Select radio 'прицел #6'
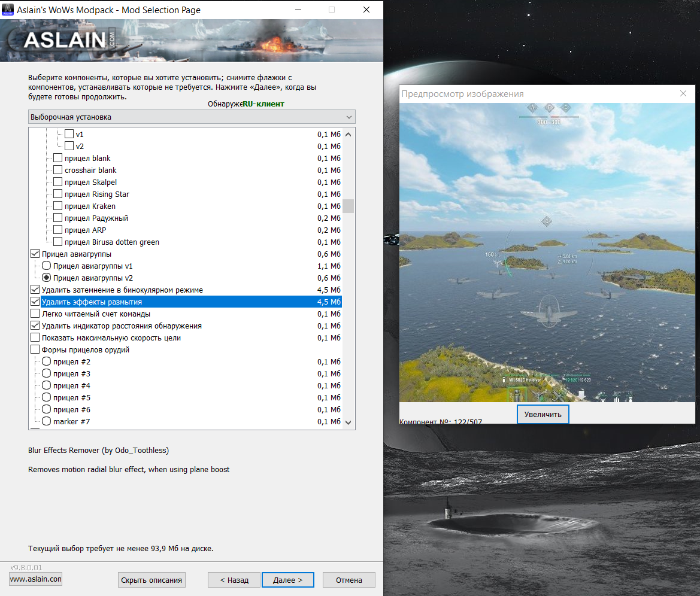This screenshot has width=700, height=596. pos(47,409)
